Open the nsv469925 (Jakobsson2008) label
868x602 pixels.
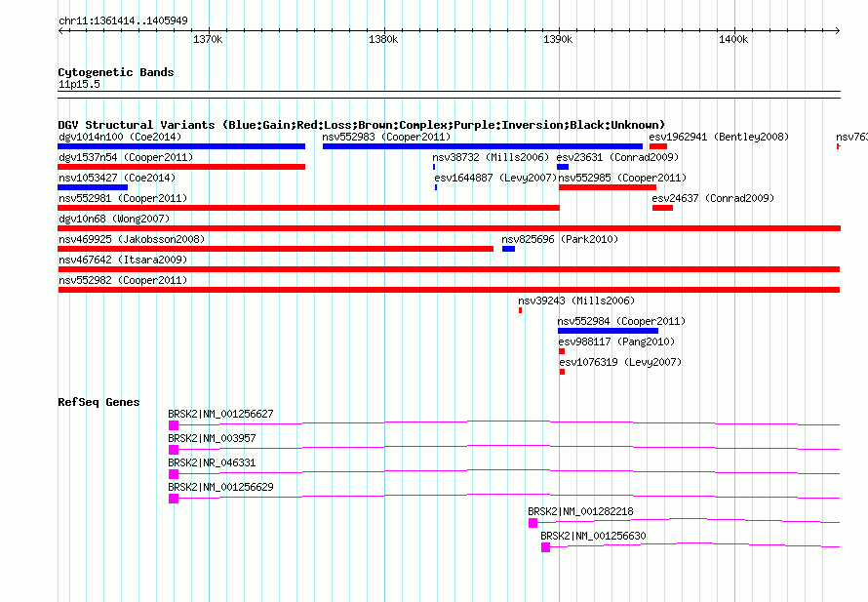point(132,239)
